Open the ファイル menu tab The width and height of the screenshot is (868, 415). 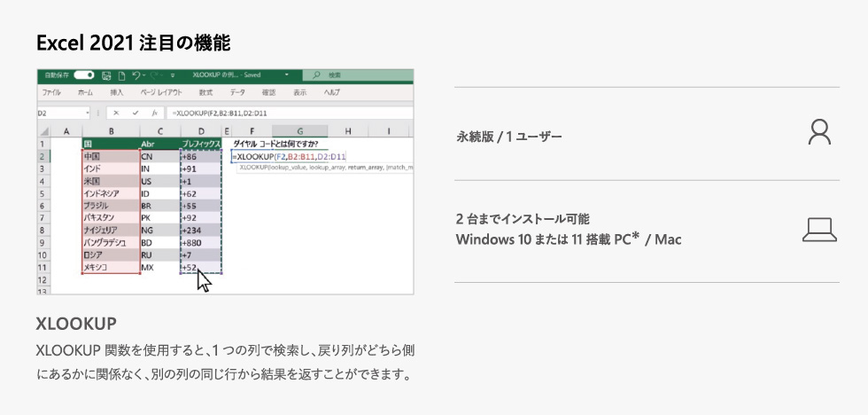click(x=51, y=92)
